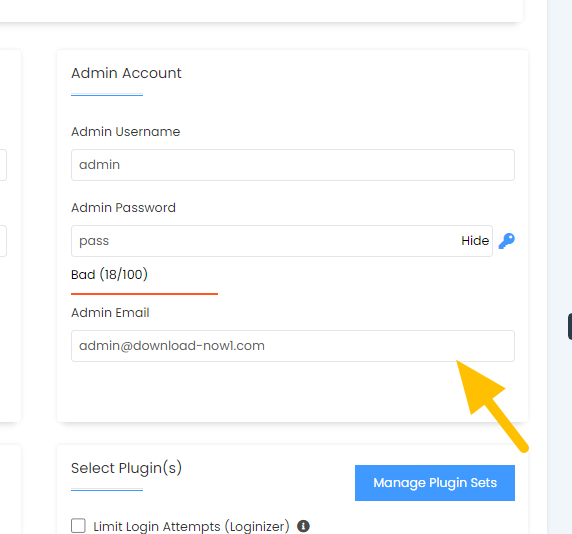The height and width of the screenshot is (534, 572).
Task: Click the Admin Username label
Action: coord(125,132)
